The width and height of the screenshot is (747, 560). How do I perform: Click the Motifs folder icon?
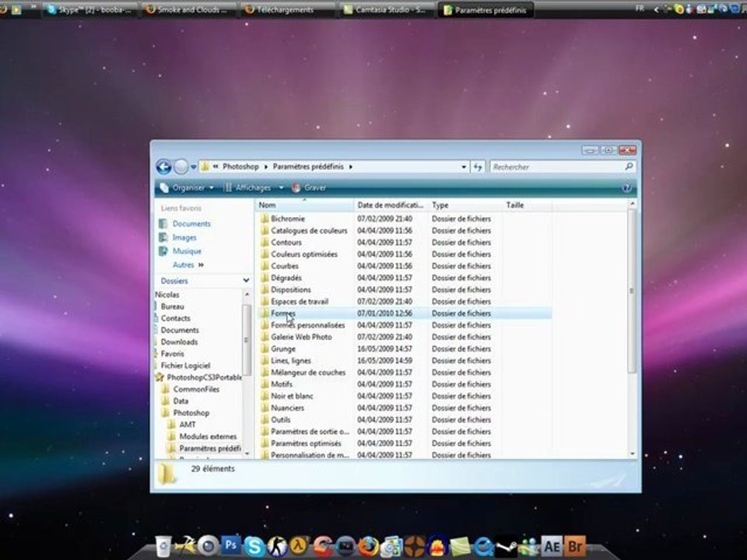point(265,383)
